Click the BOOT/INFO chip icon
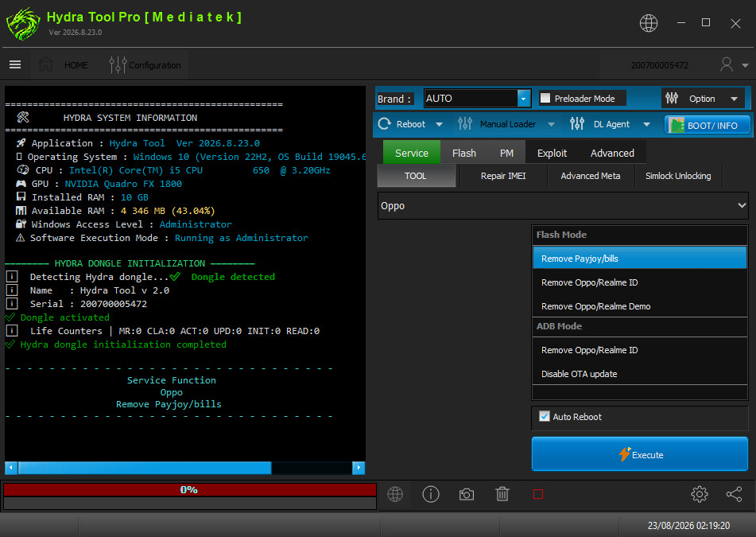The width and height of the screenshot is (756, 537). click(x=677, y=126)
